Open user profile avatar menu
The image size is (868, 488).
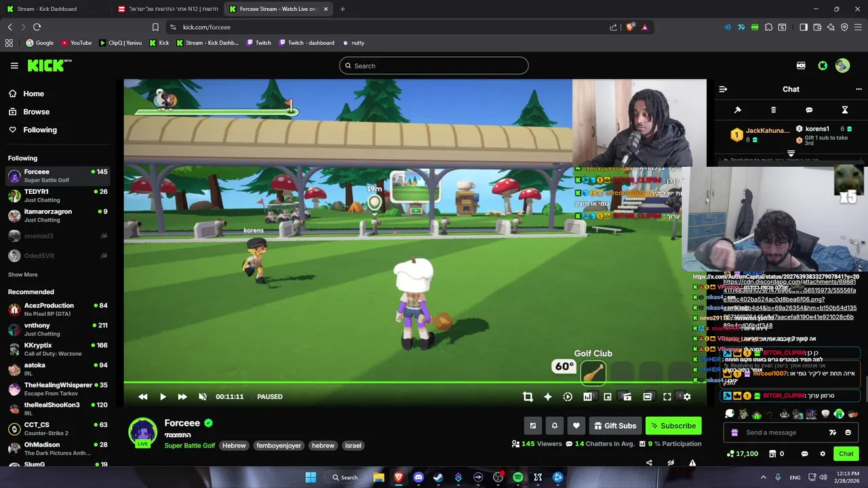pyautogui.click(x=842, y=66)
